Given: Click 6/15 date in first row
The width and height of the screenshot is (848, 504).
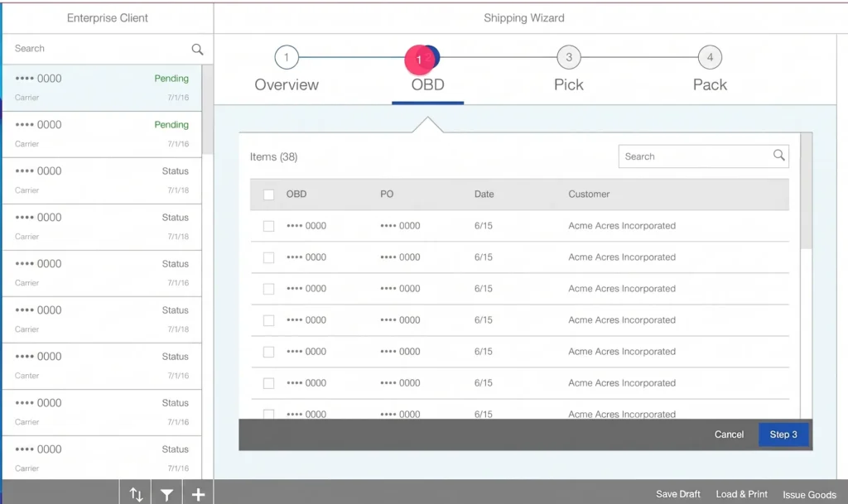Looking at the screenshot, I should pos(484,226).
